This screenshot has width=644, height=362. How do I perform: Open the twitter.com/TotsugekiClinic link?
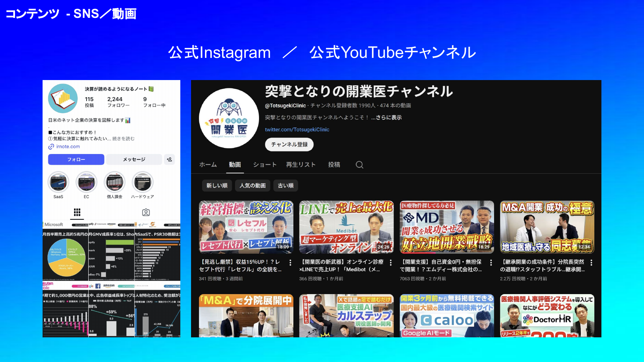(297, 130)
